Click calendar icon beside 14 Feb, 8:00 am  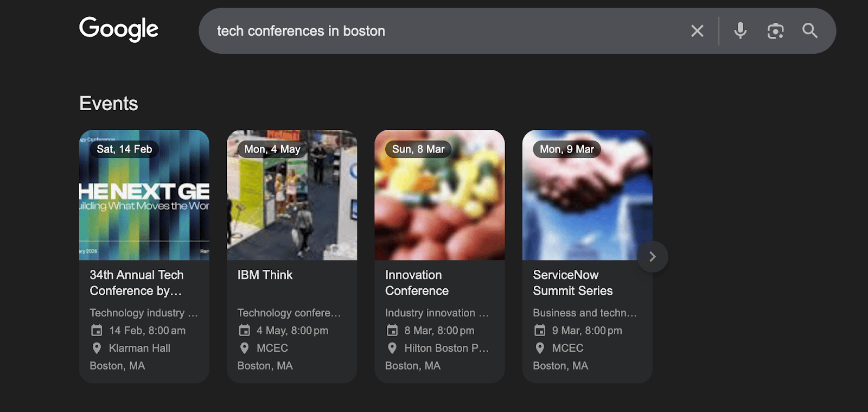[x=97, y=331]
